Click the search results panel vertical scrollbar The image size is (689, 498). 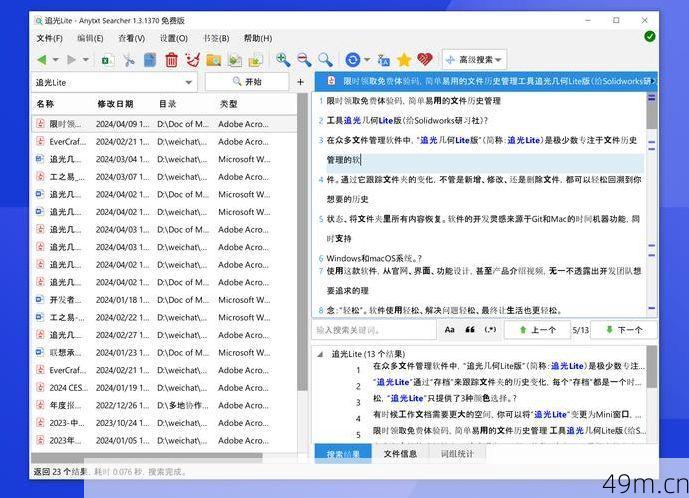pyautogui.click(x=652, y=367)
